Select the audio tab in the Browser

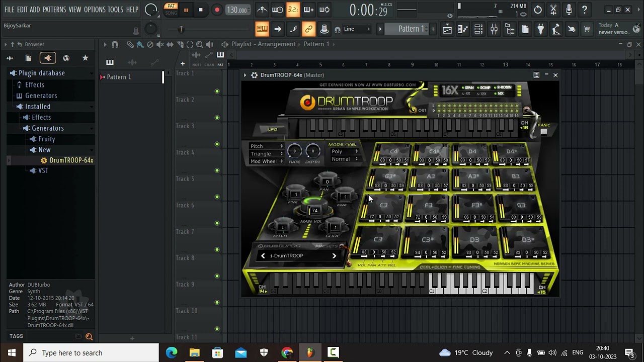click(x=10, y=58)
